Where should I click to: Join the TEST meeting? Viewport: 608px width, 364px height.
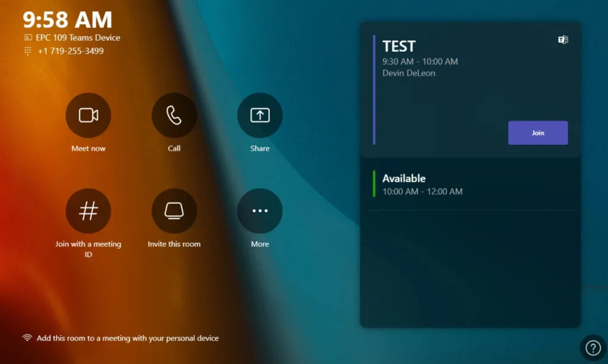(x=538, y=133)
